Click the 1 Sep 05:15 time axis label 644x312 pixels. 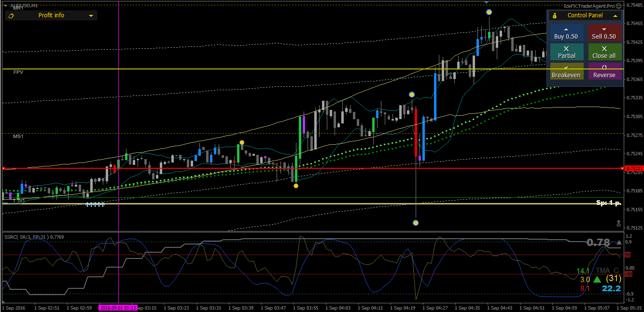pyautogui.click(x=629, y=307)
